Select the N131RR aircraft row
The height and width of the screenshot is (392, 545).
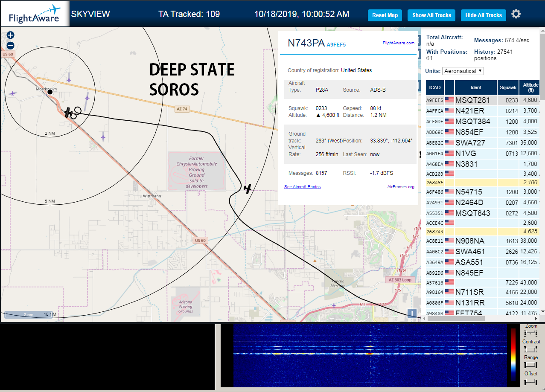(x=483, y=303)
